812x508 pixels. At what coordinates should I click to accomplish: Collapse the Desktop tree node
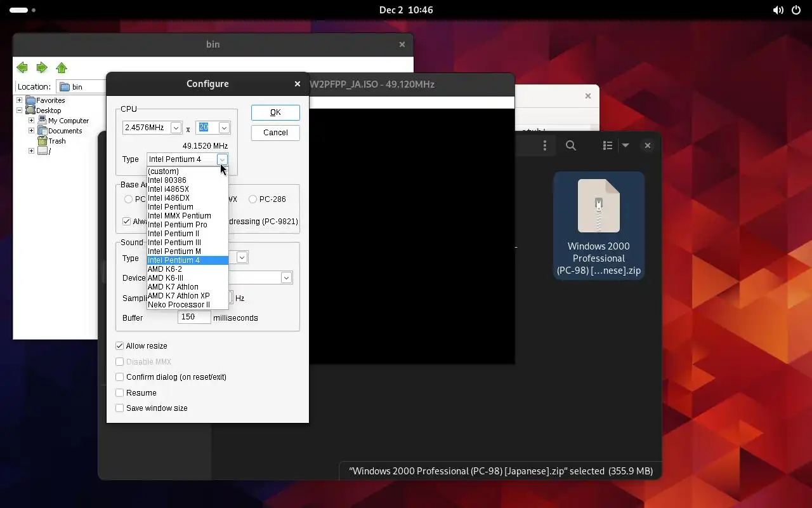tap(19, 110)
